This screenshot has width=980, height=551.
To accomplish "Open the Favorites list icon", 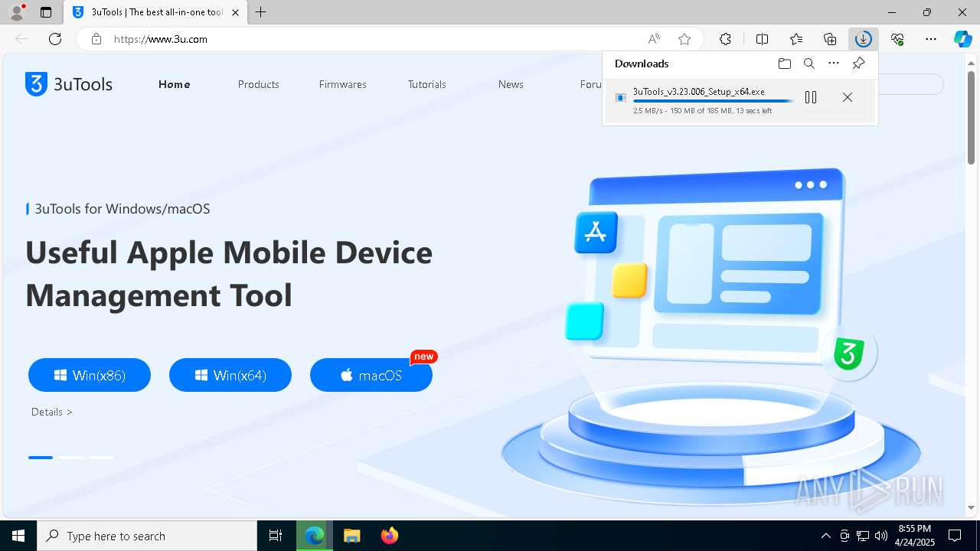I will (x=796, y=39).
